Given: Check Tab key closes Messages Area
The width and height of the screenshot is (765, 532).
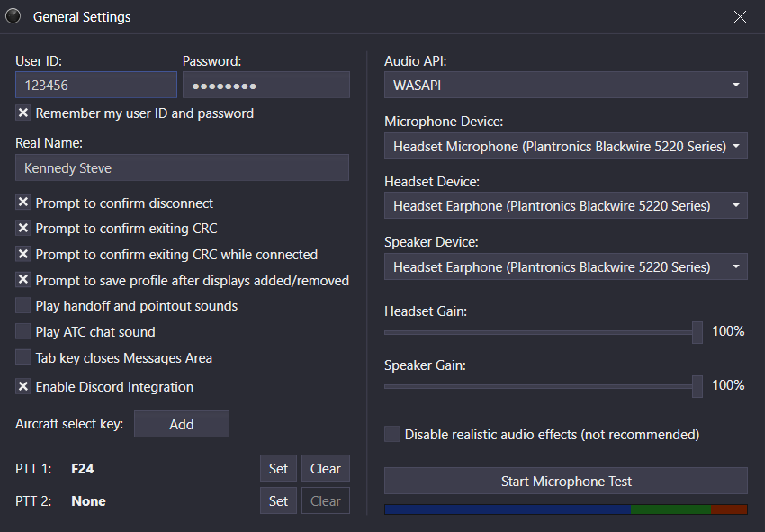Looking at the screenshot, I should (x=23, y=358).
